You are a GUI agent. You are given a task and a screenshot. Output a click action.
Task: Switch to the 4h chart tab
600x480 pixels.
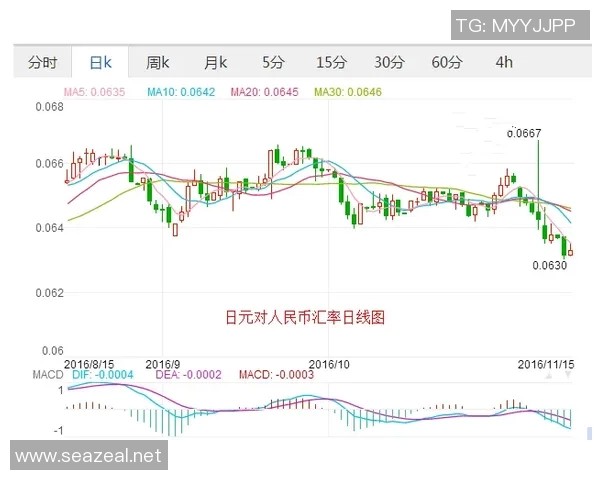pyautogui.click(x=504, y=63)
